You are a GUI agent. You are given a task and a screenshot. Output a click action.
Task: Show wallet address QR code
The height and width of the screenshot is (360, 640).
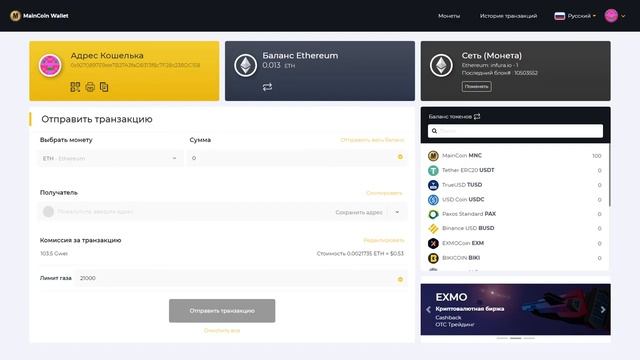coord(75,87)
